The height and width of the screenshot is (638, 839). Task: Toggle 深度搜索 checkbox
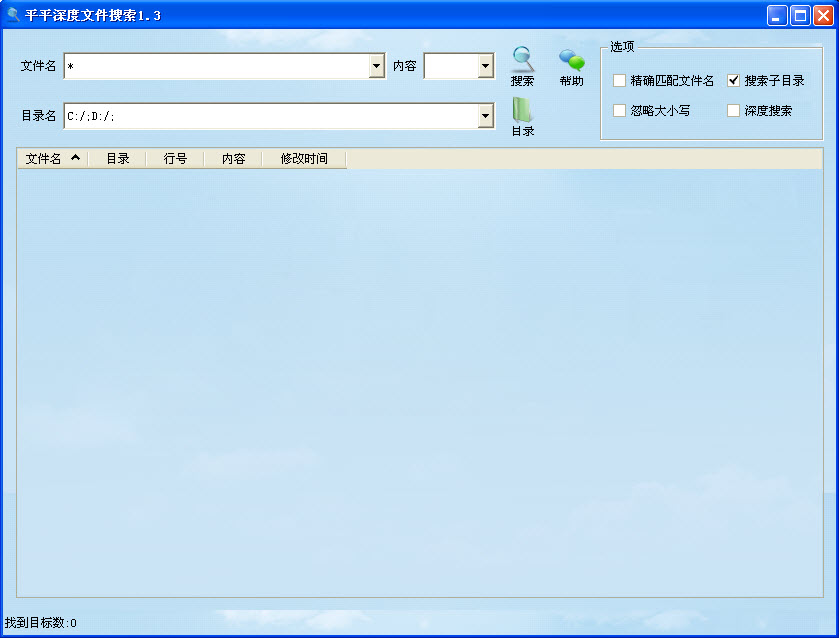coord(734,111)
